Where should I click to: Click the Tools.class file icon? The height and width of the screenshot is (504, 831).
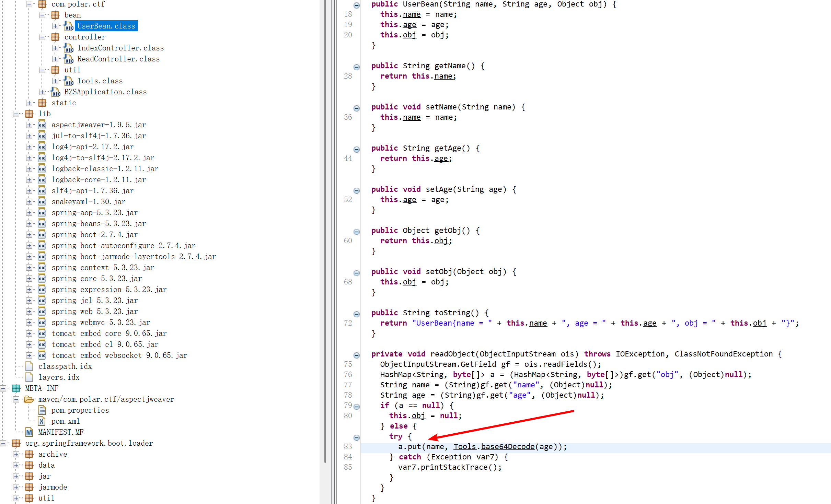[69, 81]
